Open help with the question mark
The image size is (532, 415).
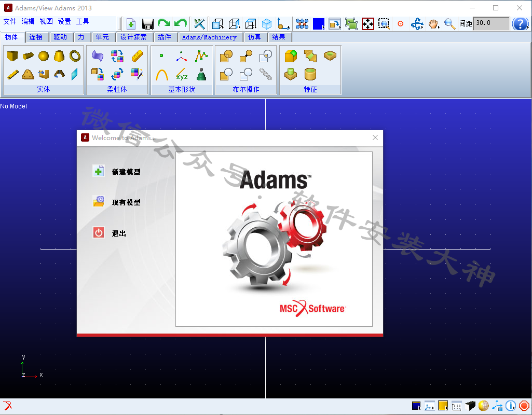point(520,24)
